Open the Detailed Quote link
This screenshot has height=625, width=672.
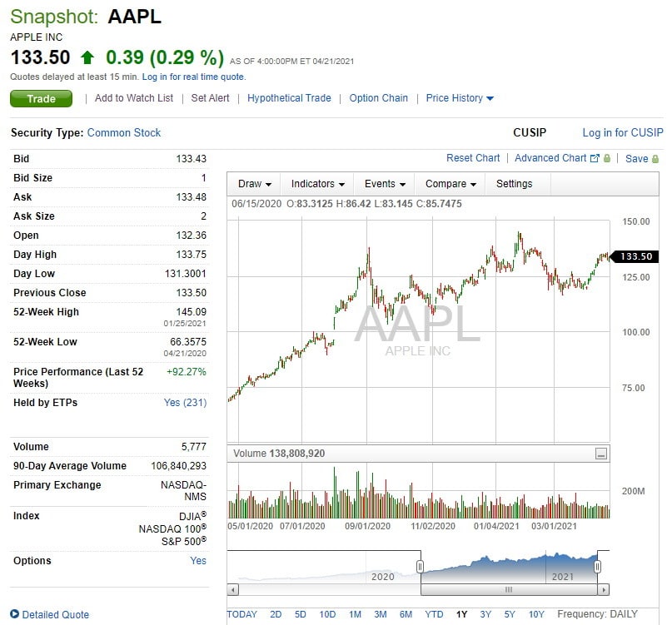point(55,615)
